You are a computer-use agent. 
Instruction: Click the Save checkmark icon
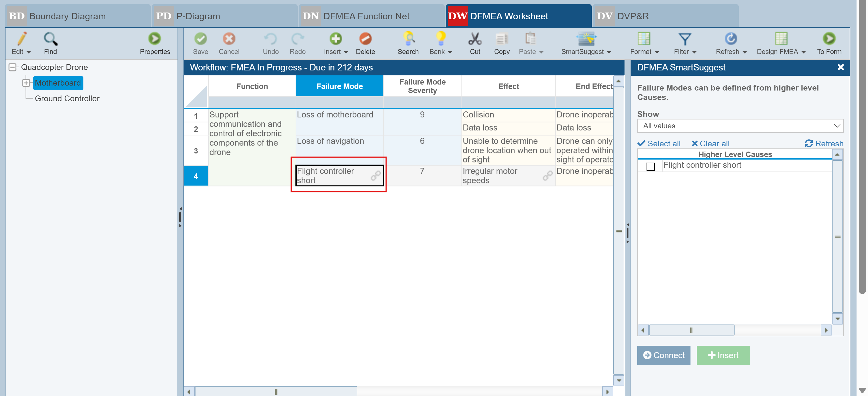[x=200, y=39]
